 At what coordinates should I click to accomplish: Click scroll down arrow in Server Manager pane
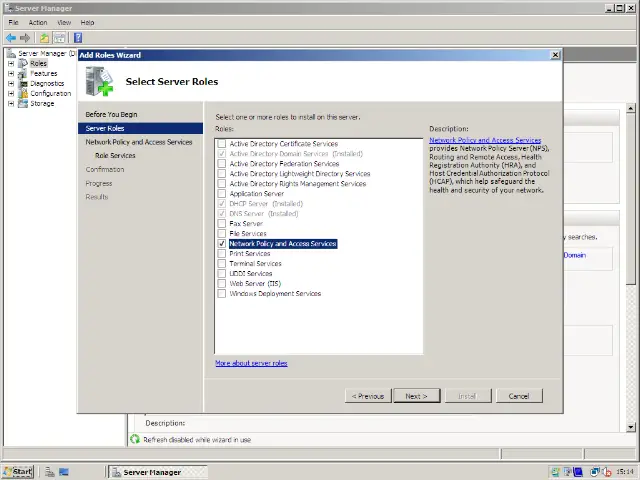631,427
